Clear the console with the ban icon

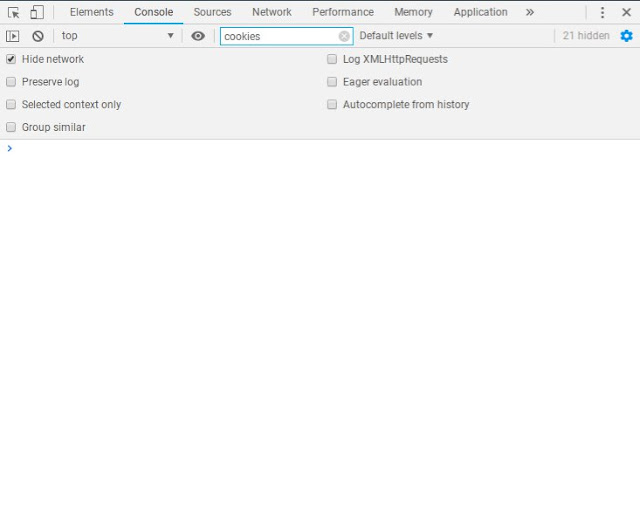coord(38,36)
